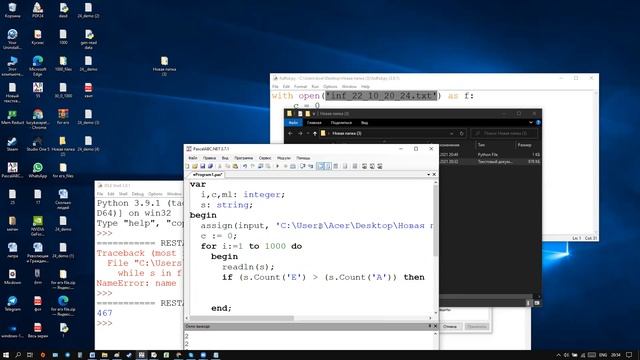Sort by the Тип column header in Explorer
The width and height of the screenshot is (640, 360).
click(482, 145)
